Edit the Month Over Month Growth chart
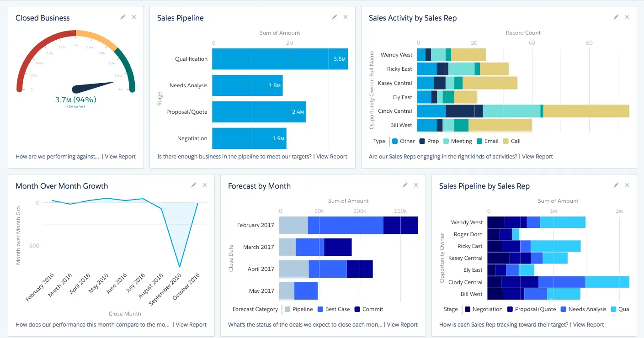 pos(194,185)
